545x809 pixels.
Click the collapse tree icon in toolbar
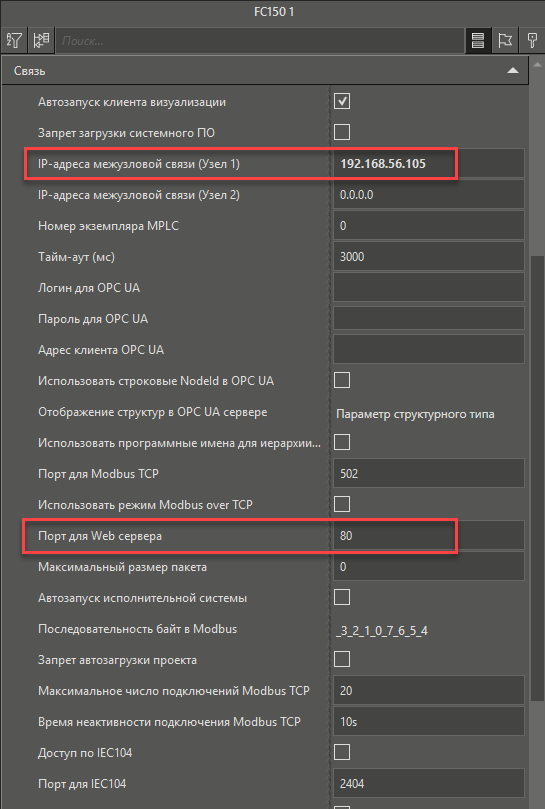coord(41,40)
